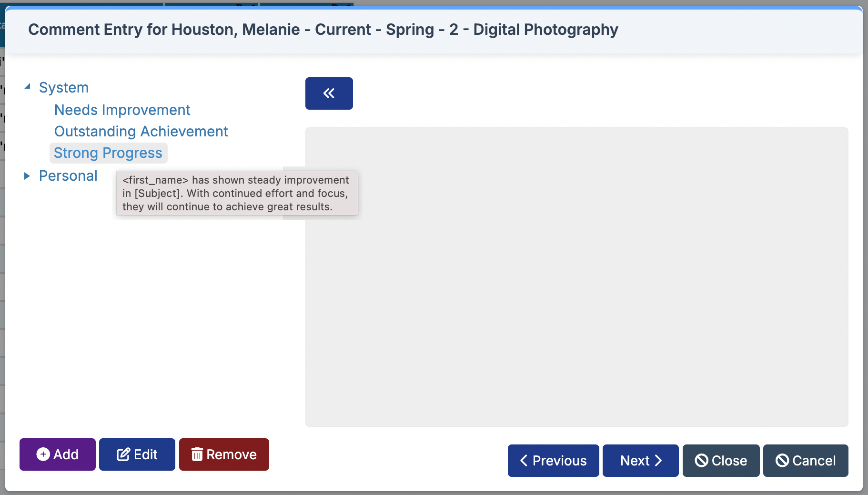Image resolution: width=868 pixels, height=495 pixels.
Task: Click the Edit button label
Action: 146,454
